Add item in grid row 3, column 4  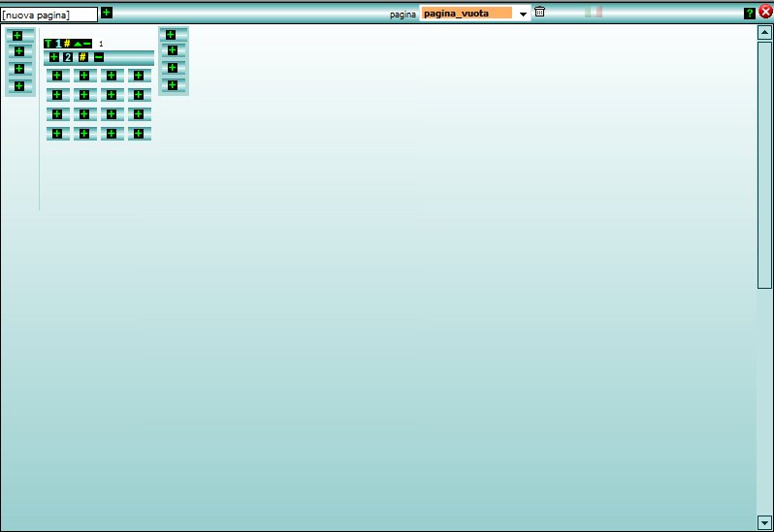click(139, 114)
